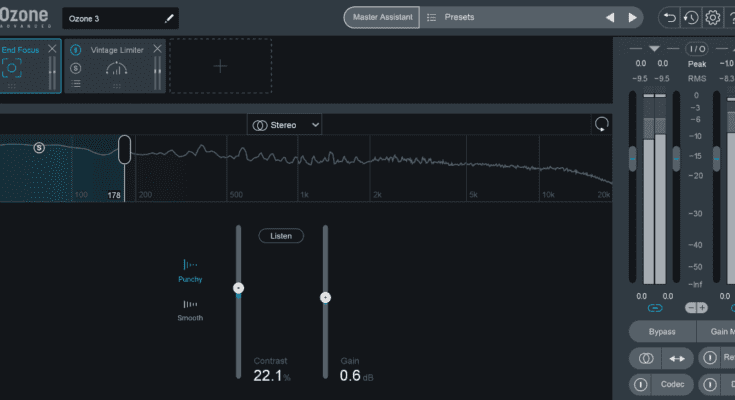Open the Stereo channel mode dropdown
This screenshot has width=735, height=400.
click(x=286, y=124)
